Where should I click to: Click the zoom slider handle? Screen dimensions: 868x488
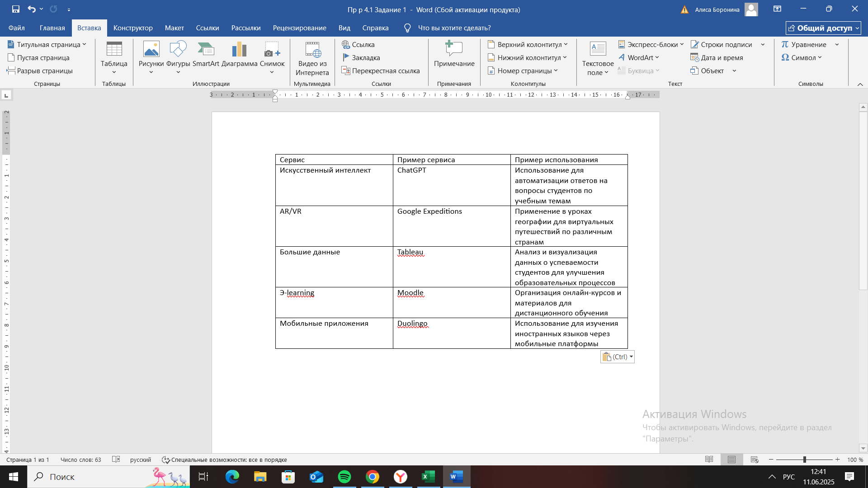coord(804,460)
